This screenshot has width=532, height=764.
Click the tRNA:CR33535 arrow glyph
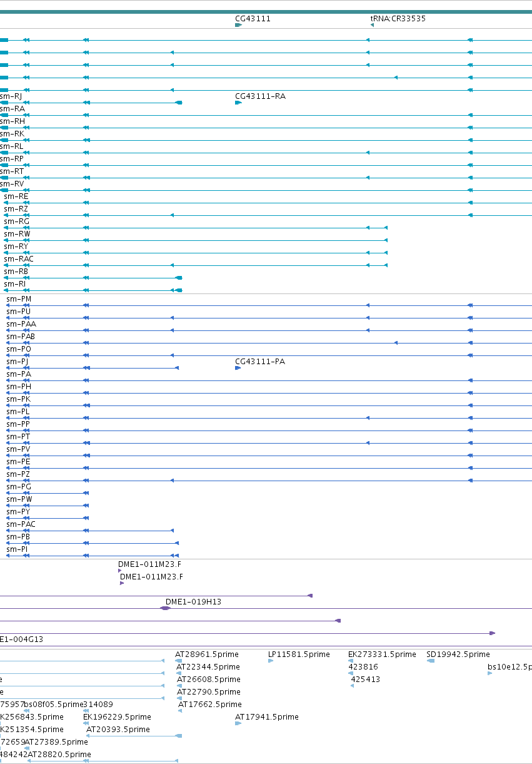(372, 25)
